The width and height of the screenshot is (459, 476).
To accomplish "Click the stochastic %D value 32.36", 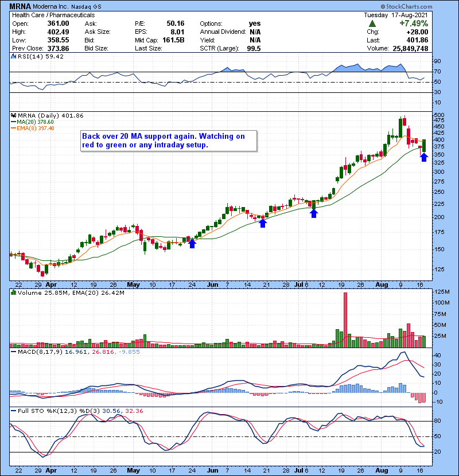I will pos(134,411).
